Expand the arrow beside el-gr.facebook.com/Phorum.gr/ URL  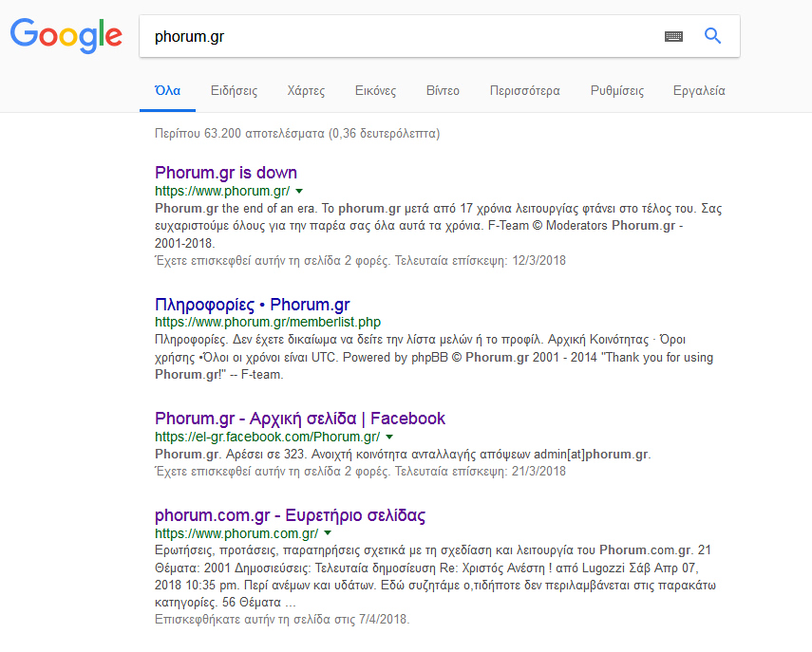pyautogui.click(x=389, y=438)
